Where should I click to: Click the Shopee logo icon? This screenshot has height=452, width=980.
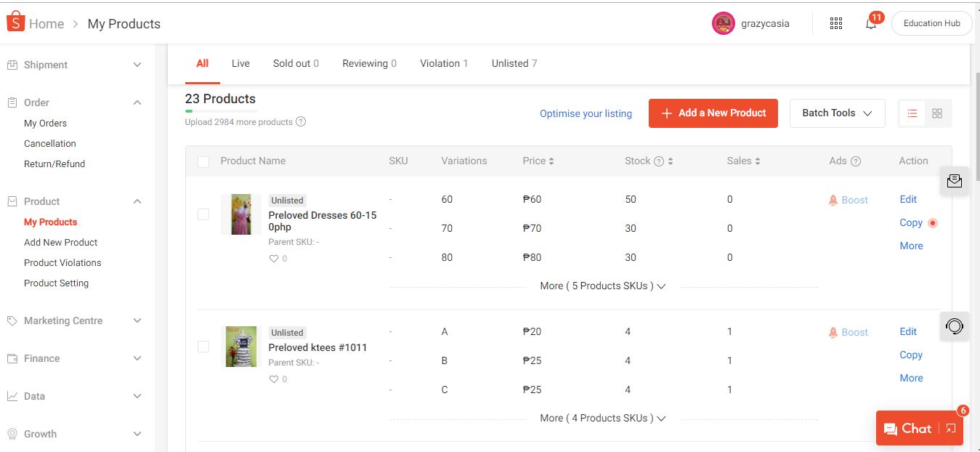click(x=16, y=23)
